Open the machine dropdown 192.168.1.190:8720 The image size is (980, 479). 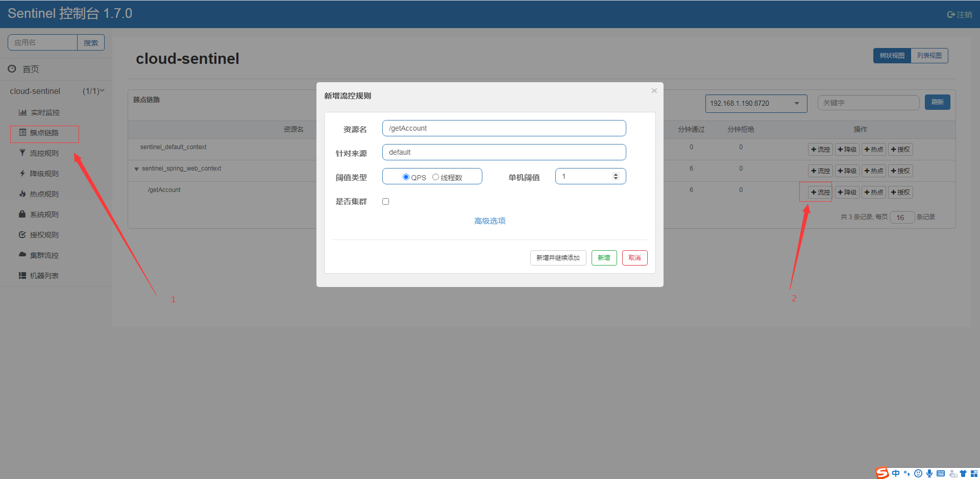[x=756, y=104]
